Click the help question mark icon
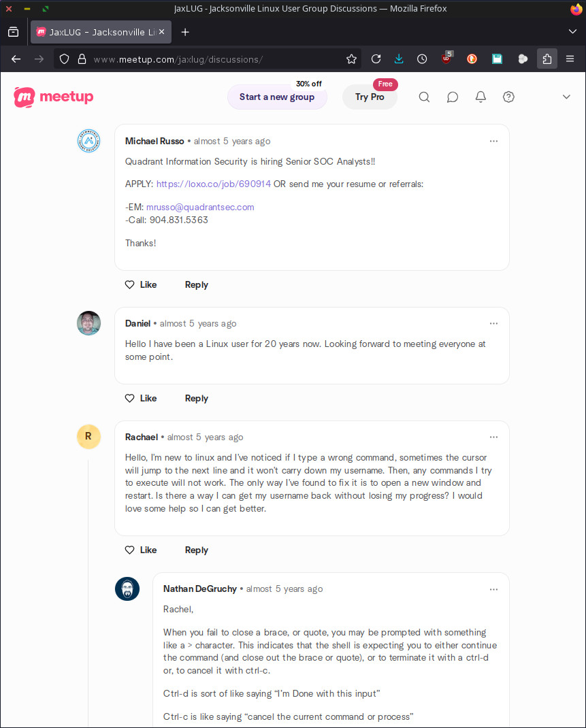This screenshot has width=586, height=728. pyautogui.click(x=508, y=97)
